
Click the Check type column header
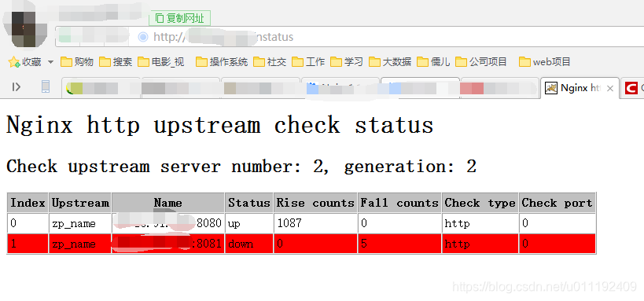[x=480, y=203]
